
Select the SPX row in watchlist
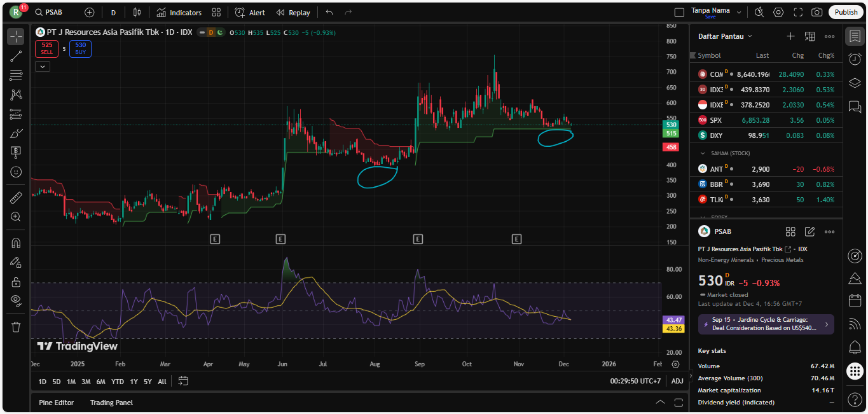pyautogui.click(x=766, y=120)
